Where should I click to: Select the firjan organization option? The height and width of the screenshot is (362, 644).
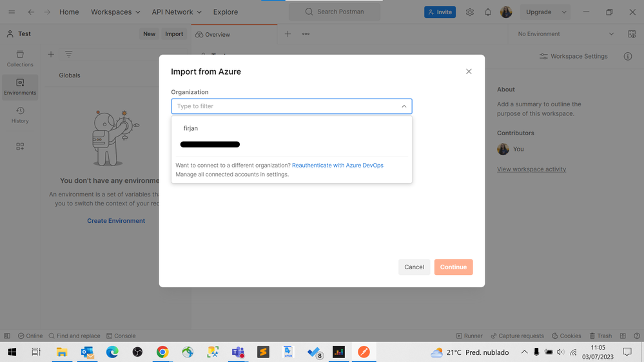291,128
